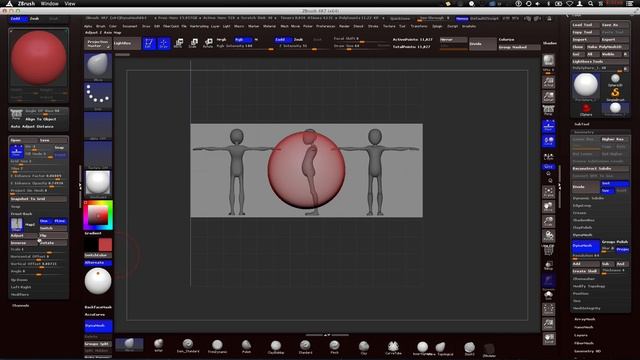Toggle the Xyz button on the right shelf
Image resolution: width=640 pixels, height=360 pixels.
coord(548,167)
